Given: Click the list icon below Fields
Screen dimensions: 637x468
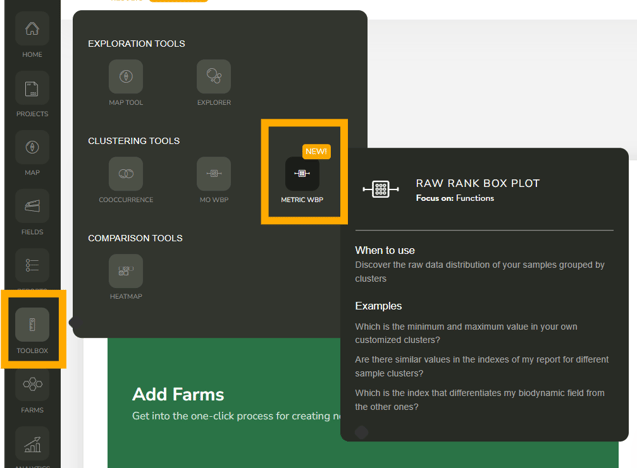Looking at the screenshot, I should coord(32,266).
